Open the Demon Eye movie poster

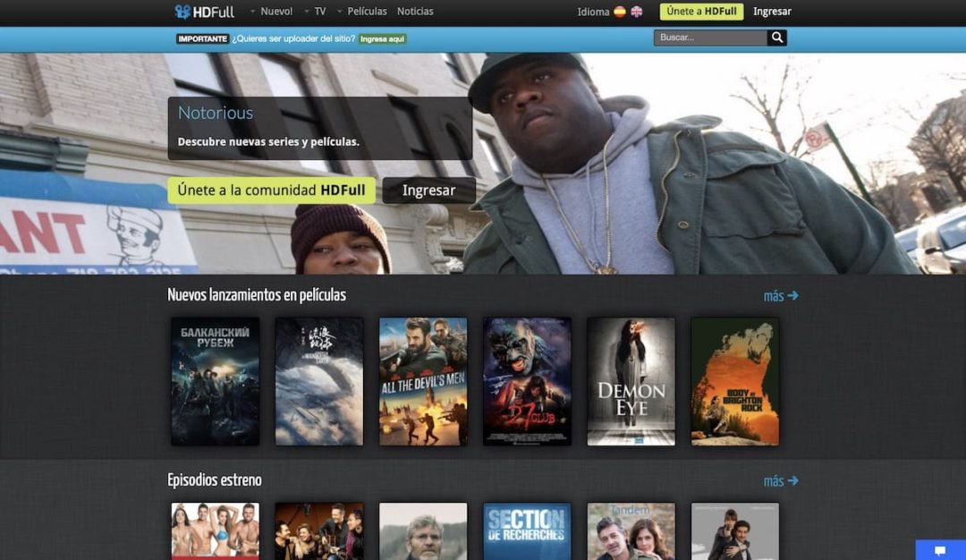point(631,380)
